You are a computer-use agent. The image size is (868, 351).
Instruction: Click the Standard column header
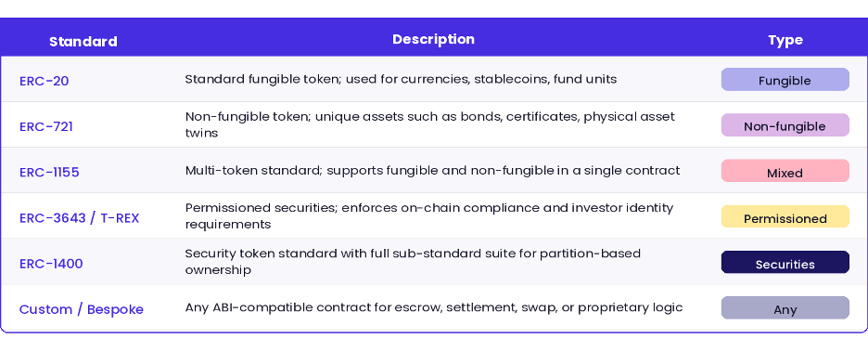(83, 42)
